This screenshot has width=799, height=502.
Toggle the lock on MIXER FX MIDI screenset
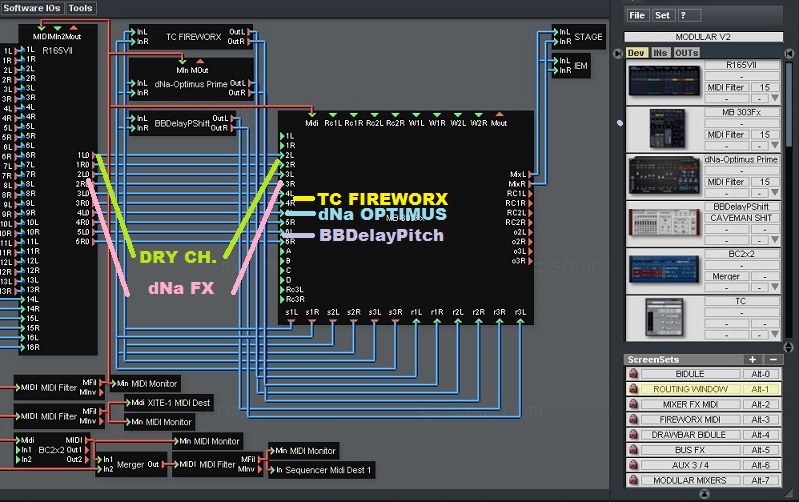click(x=633, y=404)
